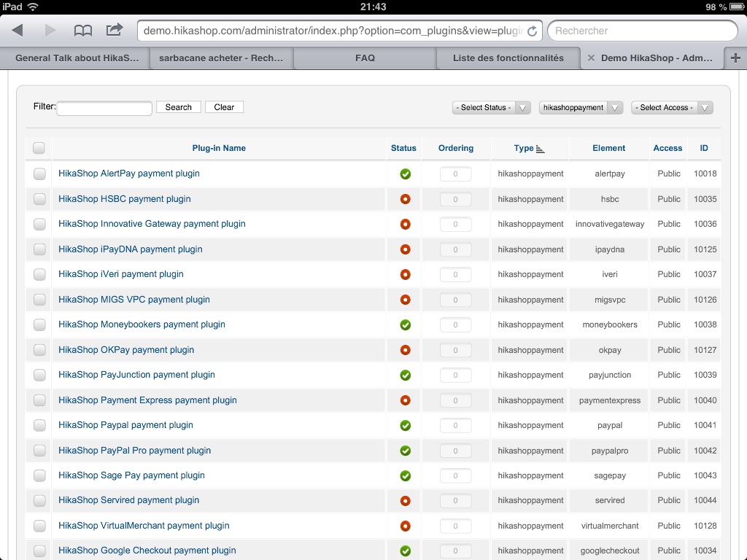
Task: Tap the share arrow icon
Action: [115, 30]
